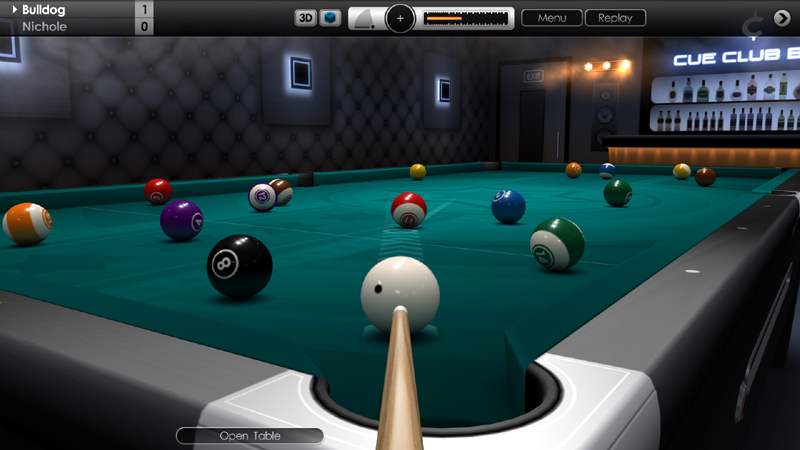Aim at the purple striped 12 ball
Image resolution: width=800 pixels, height=450 pixels.
click(x=262, y=197)
